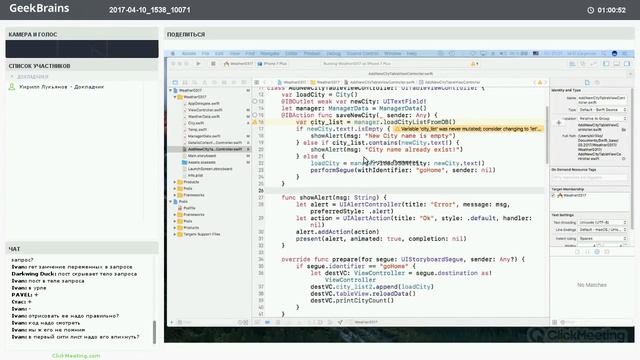
Task: Toggle the Xcode debug area visibility button
Action: tap(617, 64)
